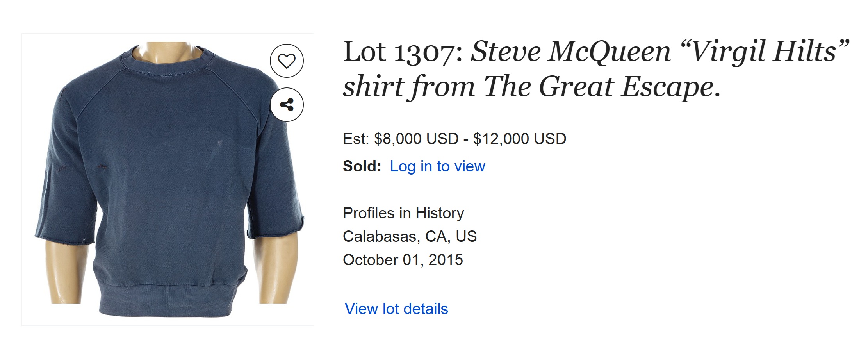Click the shirt's ribbed waistband in the photo
The height and width of the screenshot is (341, 868).
pyautogui.click(x=168, y=300)
